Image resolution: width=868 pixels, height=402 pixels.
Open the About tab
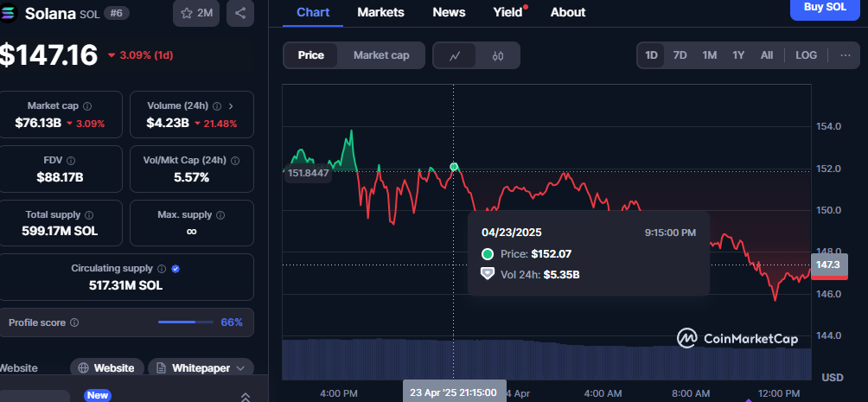click(568, 12)
